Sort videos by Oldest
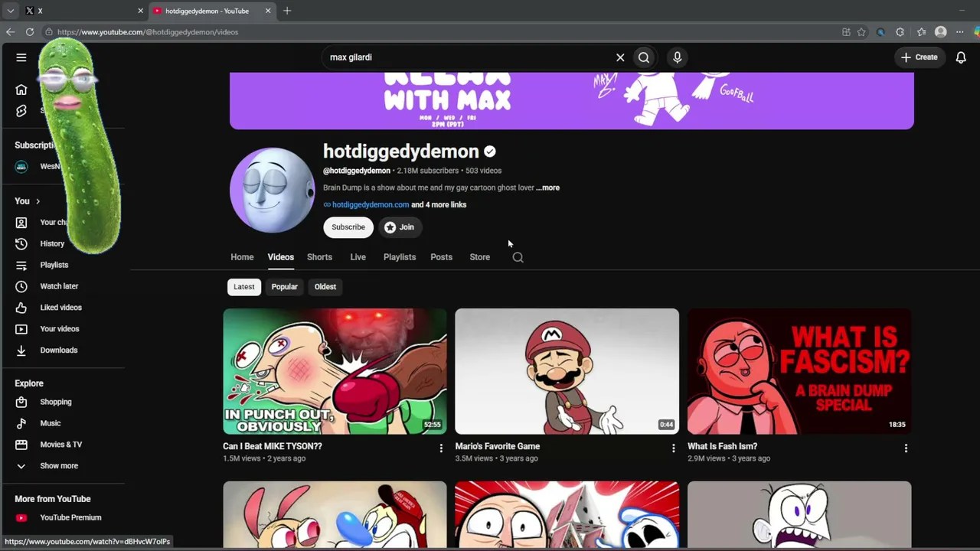980x551 pixels. pos(325,287)
